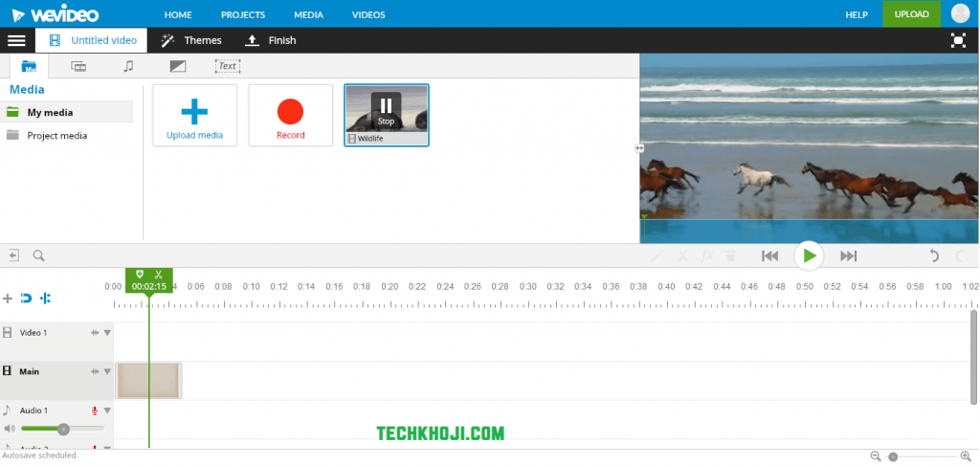Click the trash delete icon

tap(731, 255)
